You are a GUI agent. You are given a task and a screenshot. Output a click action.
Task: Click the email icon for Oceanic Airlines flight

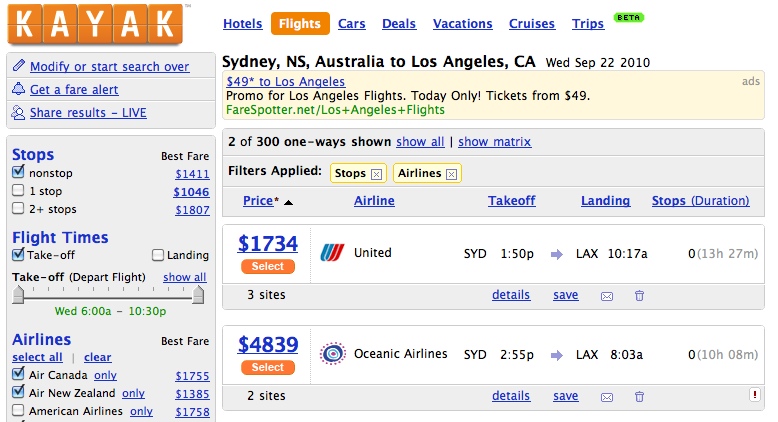tap(606, 397)
